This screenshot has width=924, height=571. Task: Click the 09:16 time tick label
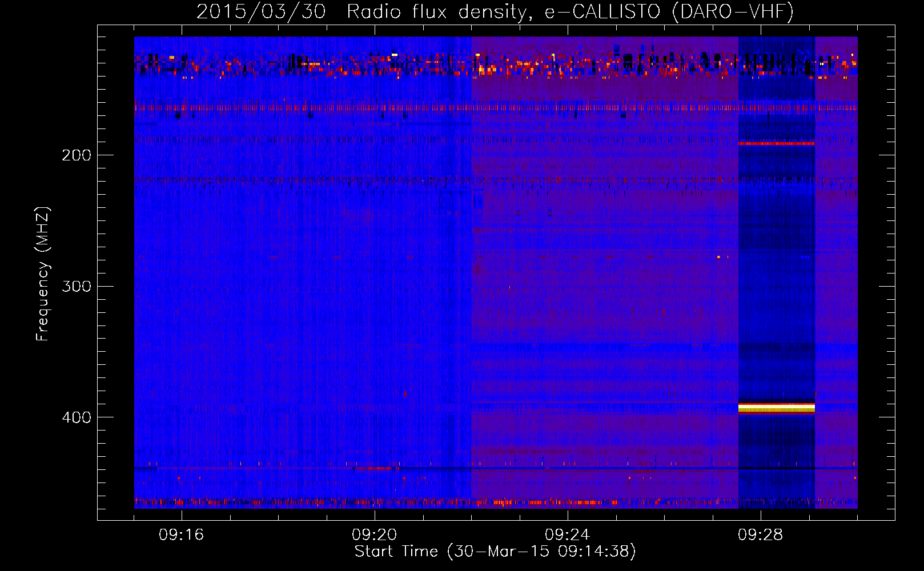pos(182,535)
